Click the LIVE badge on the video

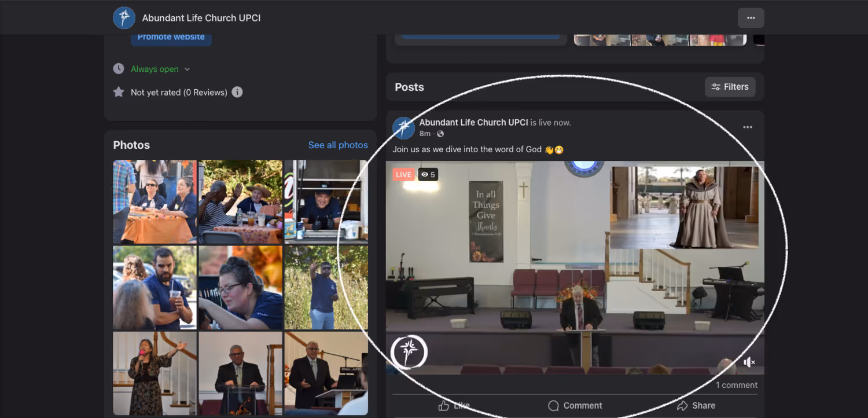(x=403, y=174)
